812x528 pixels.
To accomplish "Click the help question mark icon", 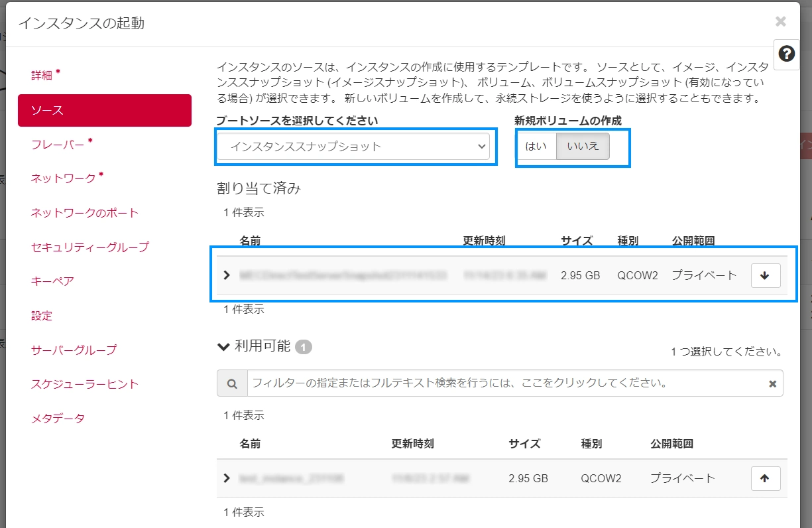I will click(786, 54).
